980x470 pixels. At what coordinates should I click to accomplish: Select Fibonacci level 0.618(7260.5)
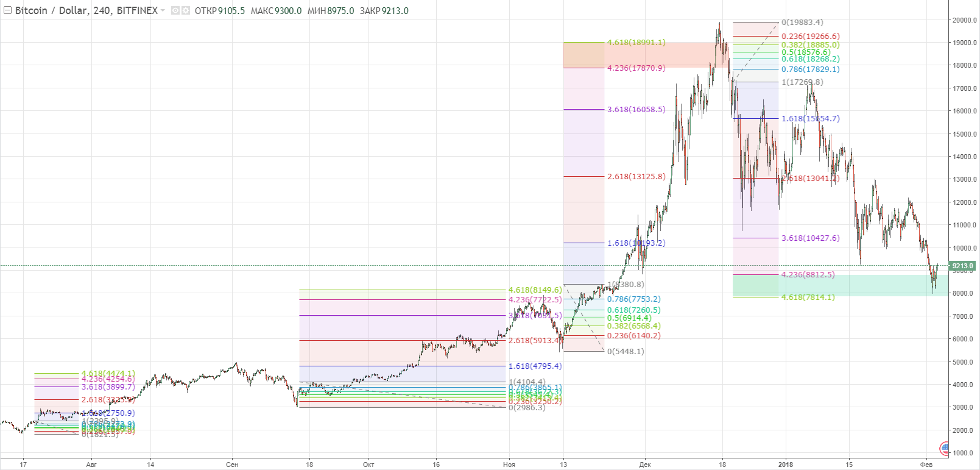click(633, 310)
